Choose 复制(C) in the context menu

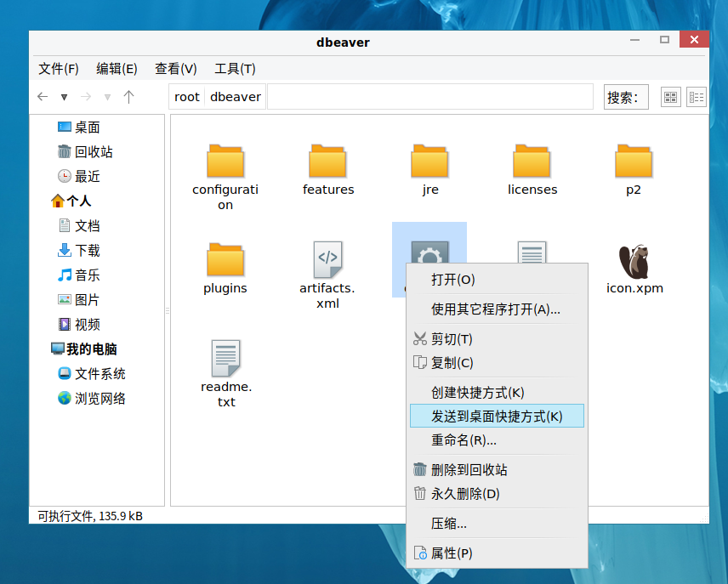pyautogui.click(x=497, y=363)
